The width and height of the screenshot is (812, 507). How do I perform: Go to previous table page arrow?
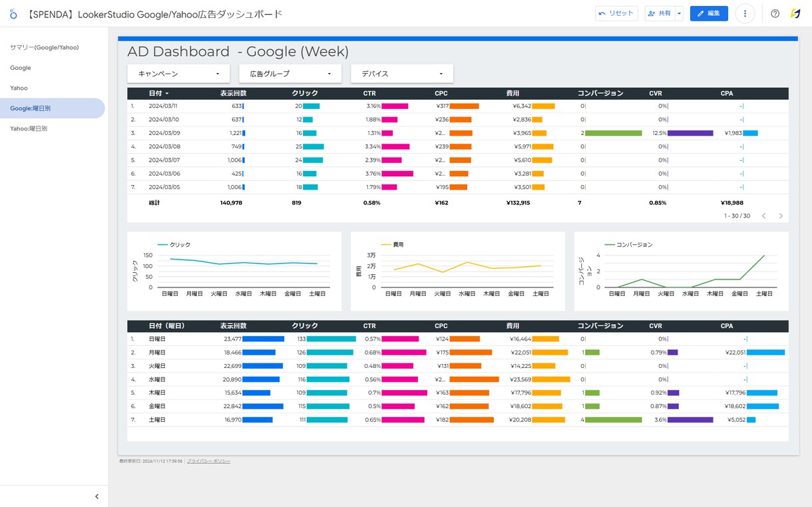[x=763, y=216]
